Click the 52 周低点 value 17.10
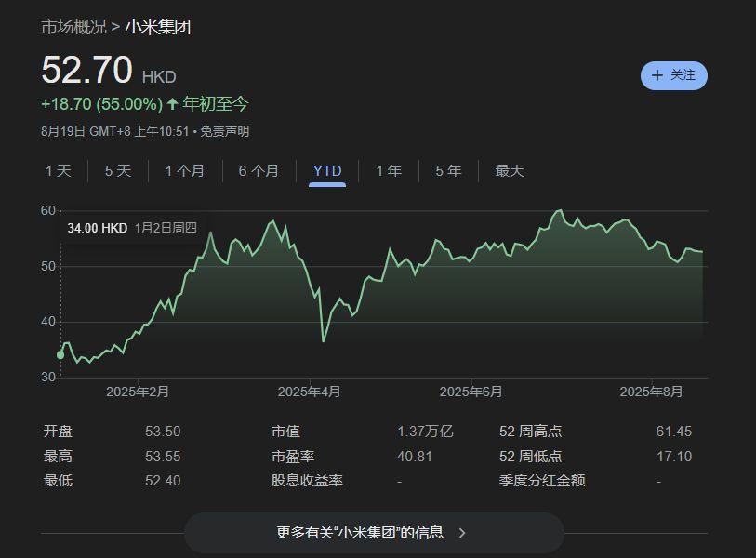The height and width of the screenshot is (558, 756). [674, 457]
